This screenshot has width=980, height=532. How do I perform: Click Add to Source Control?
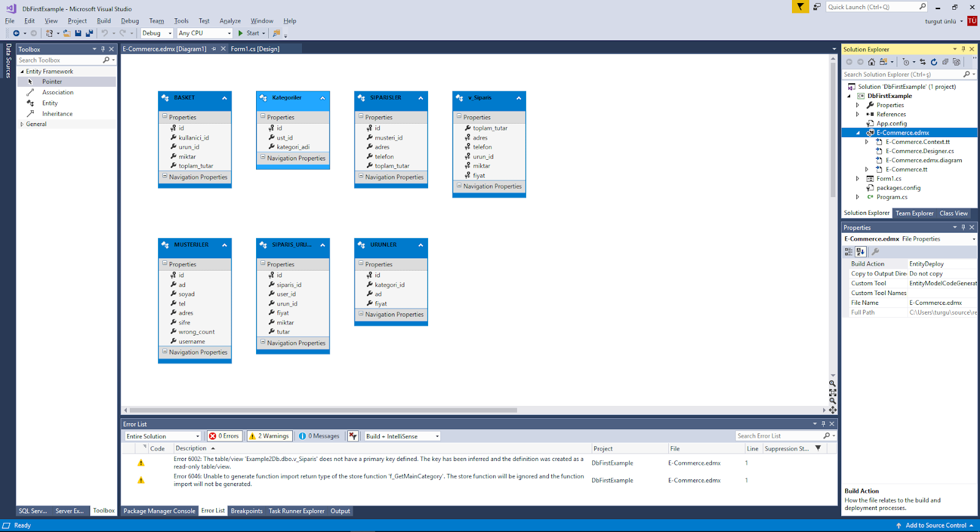coord(935,525)
